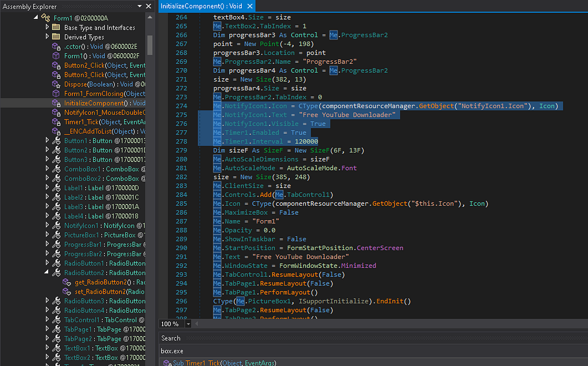Image resolution: width=588 pixels, height=366 pixels.
Task: Click the Search box containing box.exe
Action: click(x=373, y=351)
